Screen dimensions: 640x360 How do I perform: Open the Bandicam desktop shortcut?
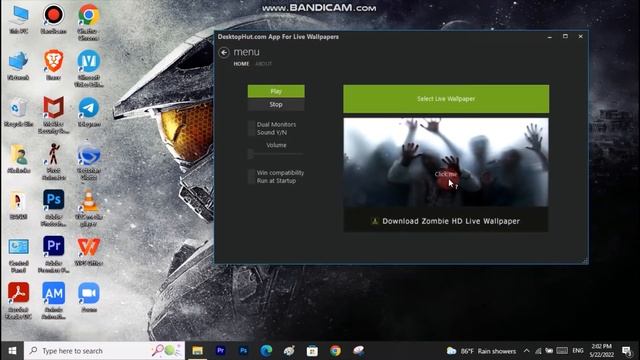pos(53,19)
